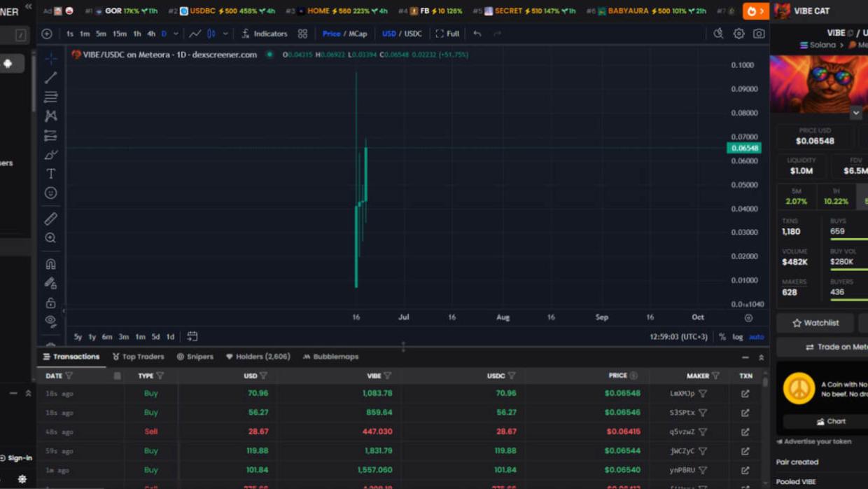The height and width of the screenshot is (489, 868).
Task: Filter transactions by type funnel icon
Action: pos(160,376)
